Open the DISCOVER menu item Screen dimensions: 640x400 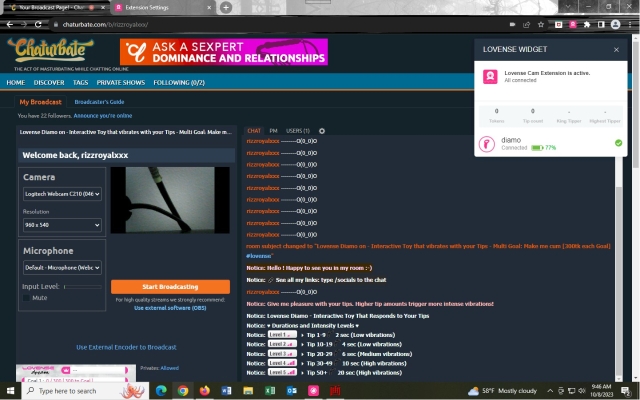pyautogui.click(x=49, y=83)
